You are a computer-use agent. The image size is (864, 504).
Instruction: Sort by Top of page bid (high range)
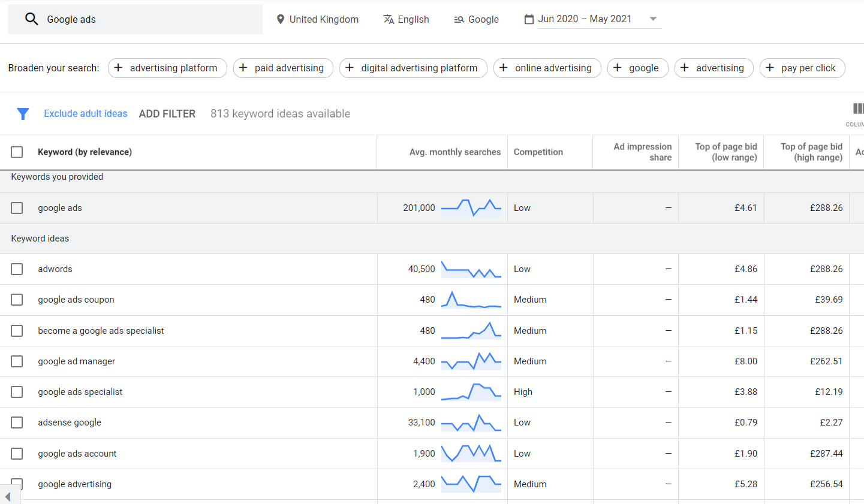coord(811,152)
